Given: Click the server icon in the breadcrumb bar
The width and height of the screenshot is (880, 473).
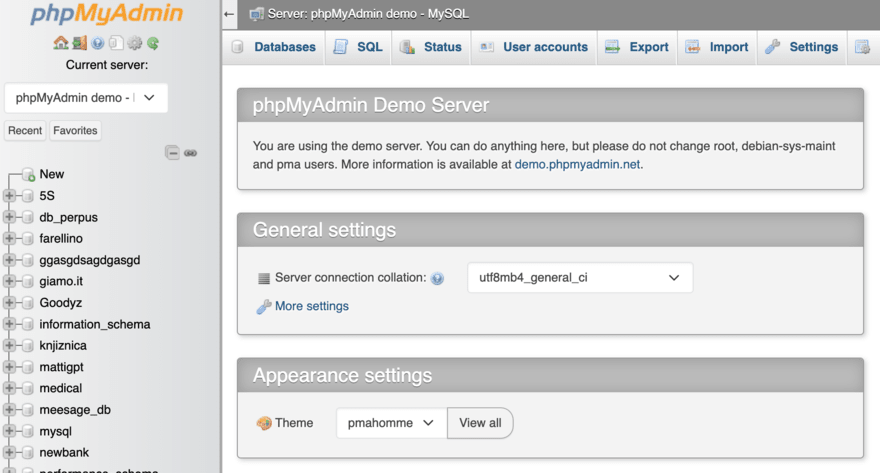Looking at the screenshot, I should click(256, 14).
